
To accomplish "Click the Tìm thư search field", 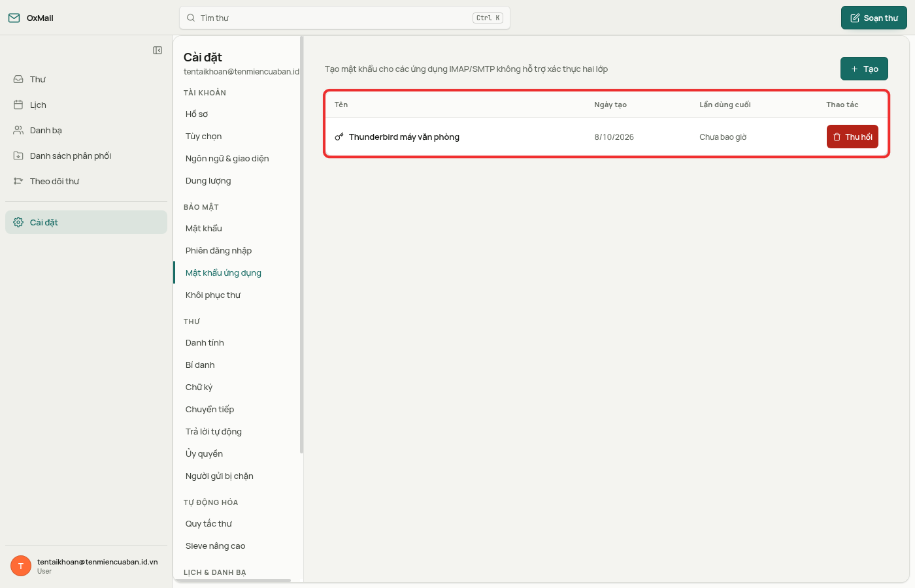I will tap(344, 18).
